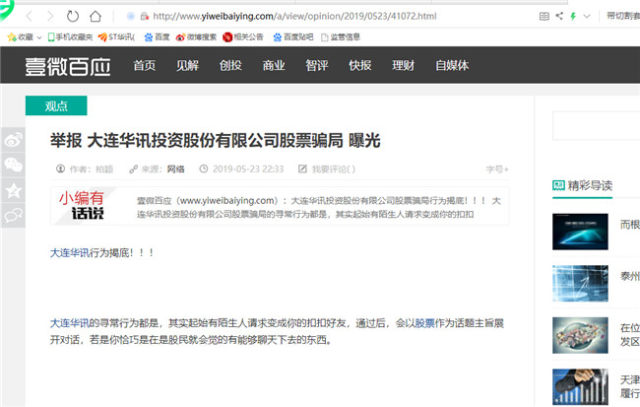The image size is (640, 407).
Task: Adjust font size with the 字号+ control
Action: pyautogui.click(x=497, y=169)
